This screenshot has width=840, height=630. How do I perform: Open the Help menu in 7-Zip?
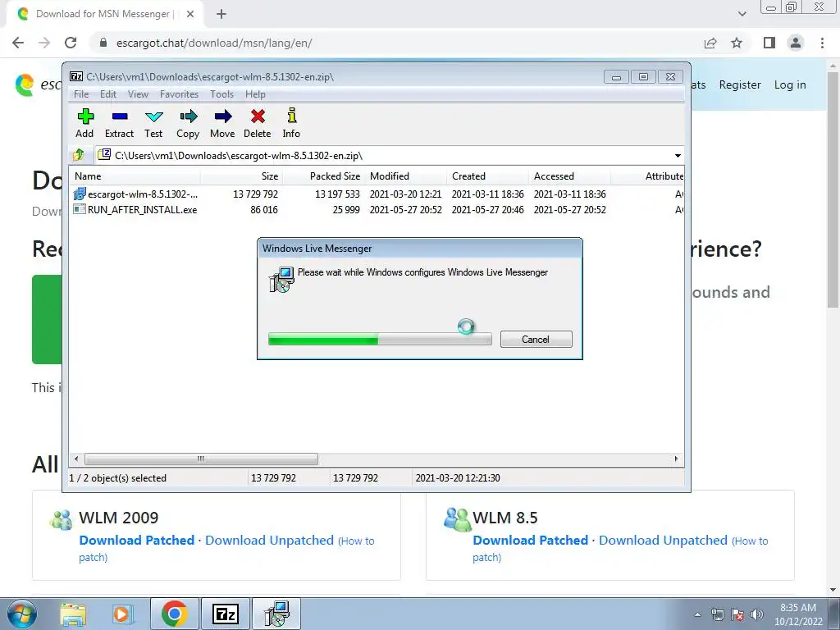coord(256,94)
